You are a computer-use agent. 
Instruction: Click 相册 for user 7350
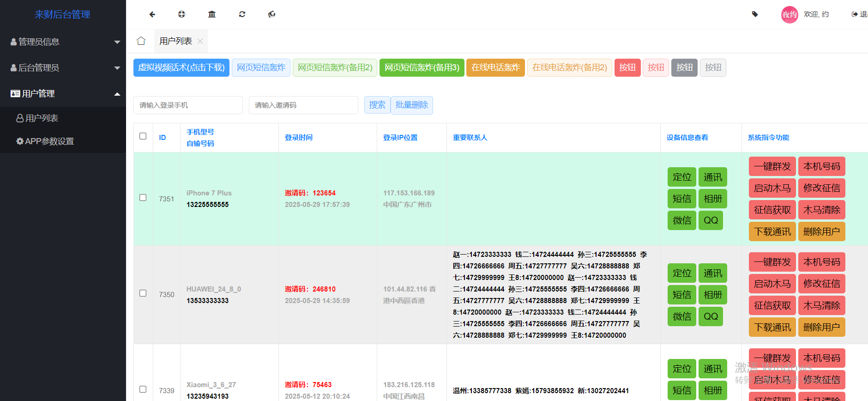[713, 295]
